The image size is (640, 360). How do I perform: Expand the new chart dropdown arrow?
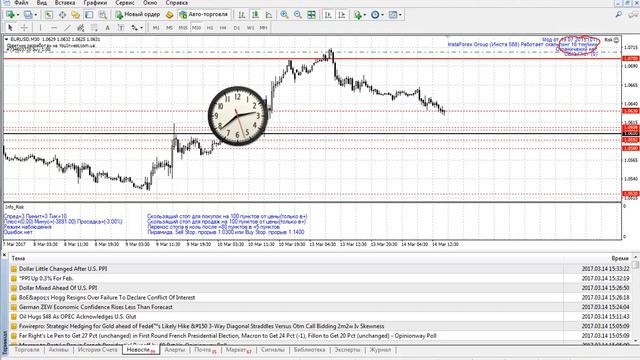coord(18,15)
